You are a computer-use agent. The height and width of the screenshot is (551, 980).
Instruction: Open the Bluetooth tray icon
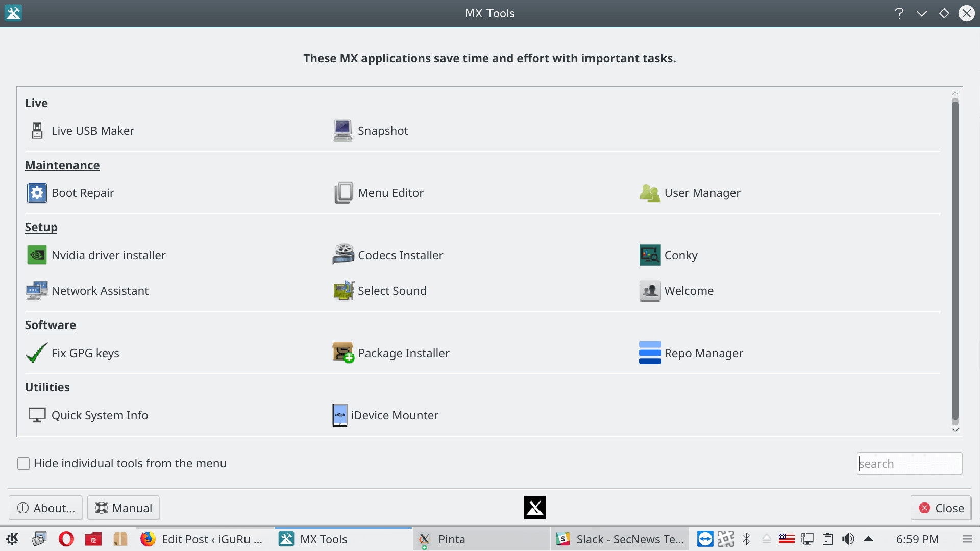(746, 539)
